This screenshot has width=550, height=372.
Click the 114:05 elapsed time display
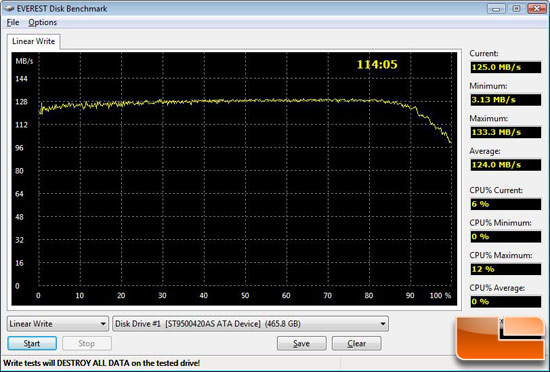coord(377,65)
